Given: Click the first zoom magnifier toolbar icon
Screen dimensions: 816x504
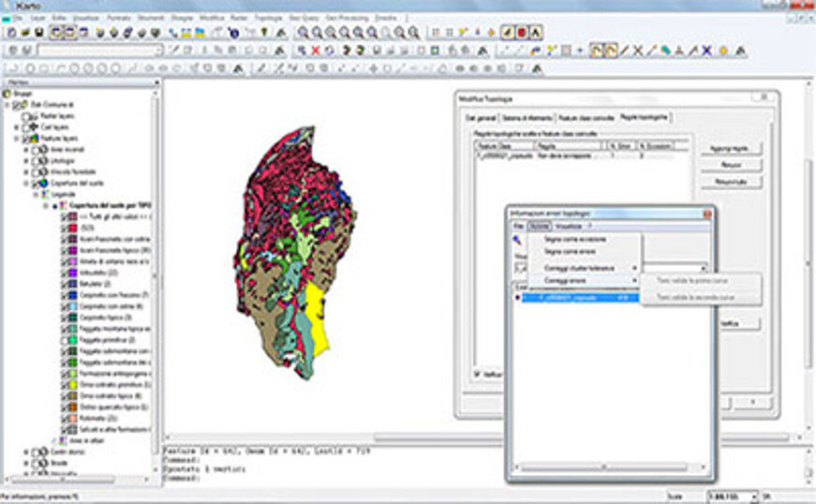Looking at the screenshot, I should [303, 32].
